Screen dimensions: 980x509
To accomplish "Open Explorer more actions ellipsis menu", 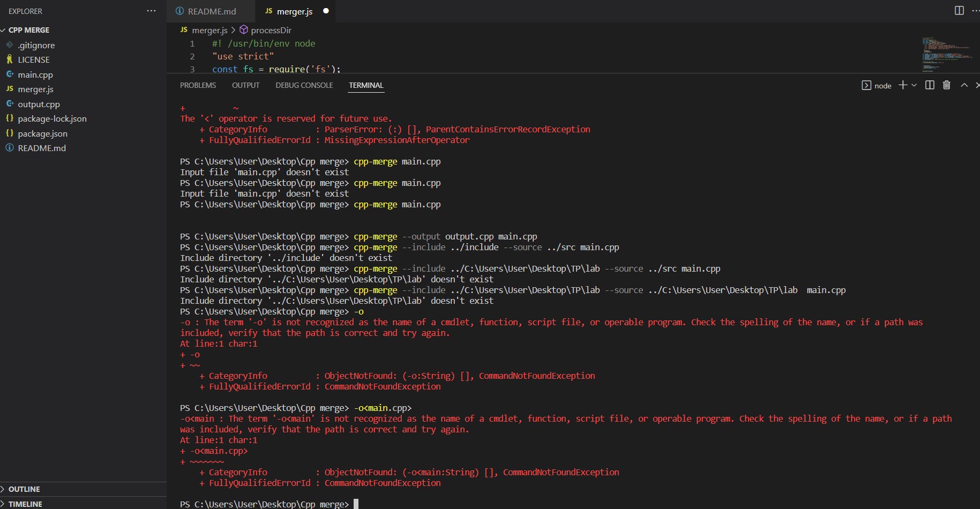I will coord(151,11).
